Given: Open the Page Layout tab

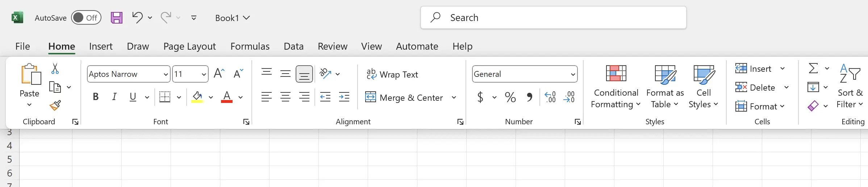Looking at the screenshot, I should [189, 46].
